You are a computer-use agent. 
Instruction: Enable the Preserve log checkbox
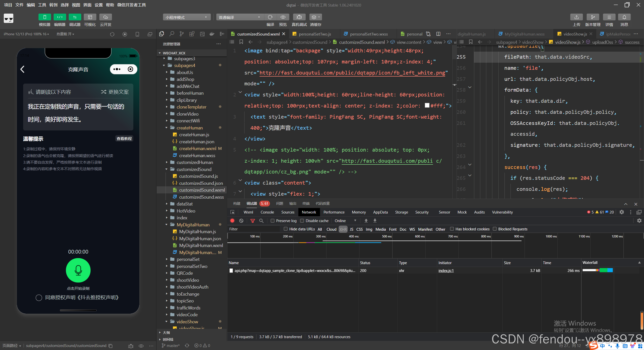272,221
